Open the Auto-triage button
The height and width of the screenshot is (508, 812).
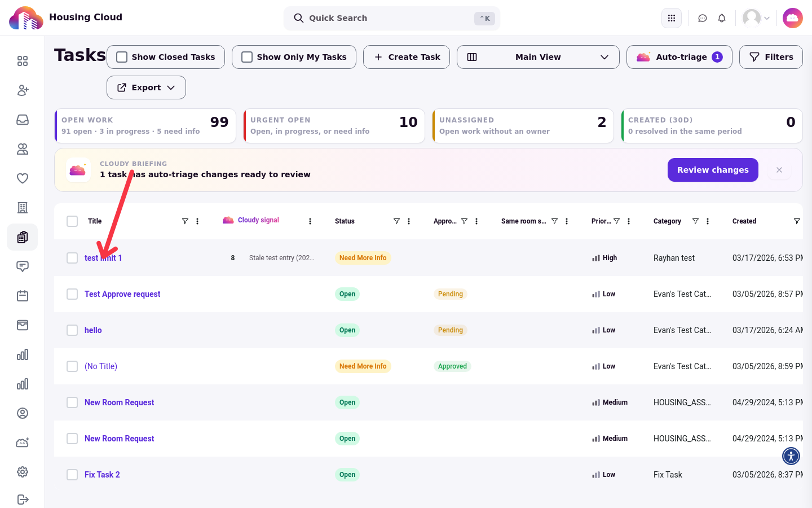click(679, 57)
